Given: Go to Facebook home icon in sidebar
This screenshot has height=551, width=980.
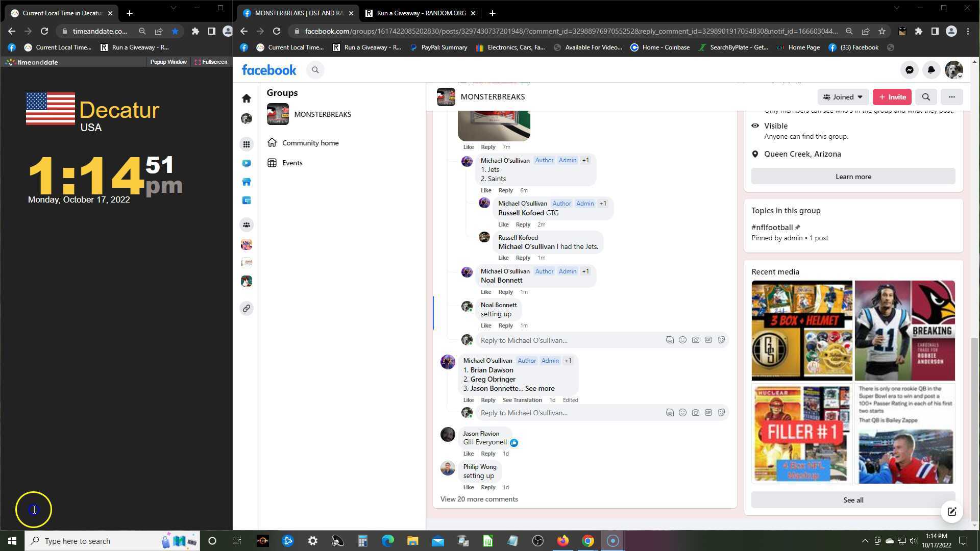Looking at the screenshot, I should tap(247, 98).
